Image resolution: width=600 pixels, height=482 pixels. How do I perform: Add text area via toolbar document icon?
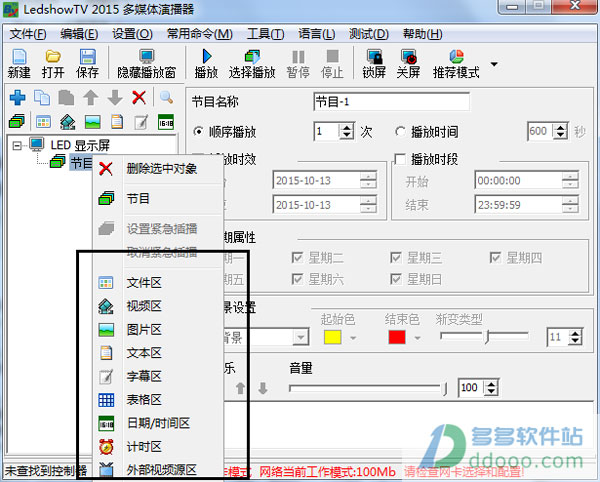pyautogui.click(x=117, y=122)
